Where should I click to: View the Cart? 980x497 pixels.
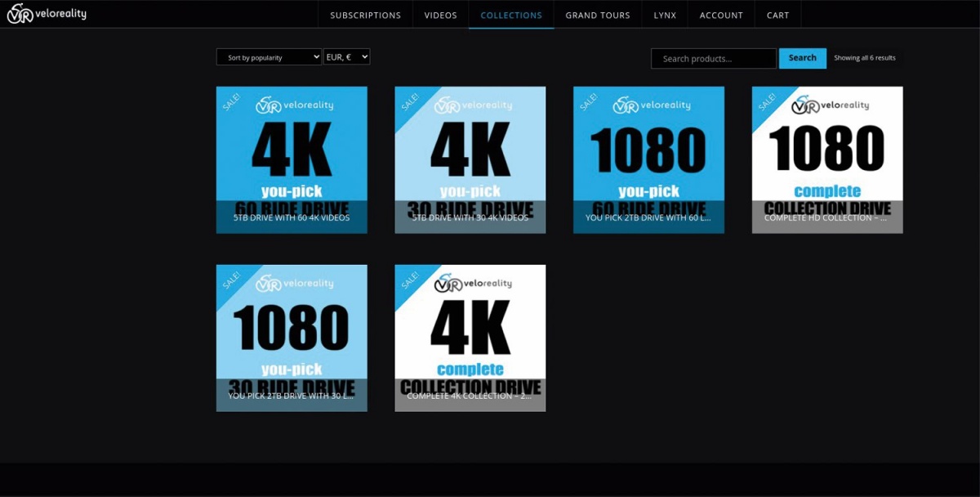coord(778,15)
